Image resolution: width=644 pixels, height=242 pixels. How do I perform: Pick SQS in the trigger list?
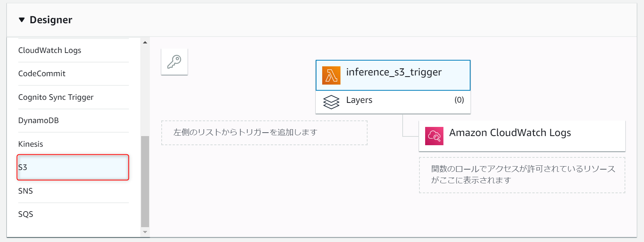tap(26, 214)
